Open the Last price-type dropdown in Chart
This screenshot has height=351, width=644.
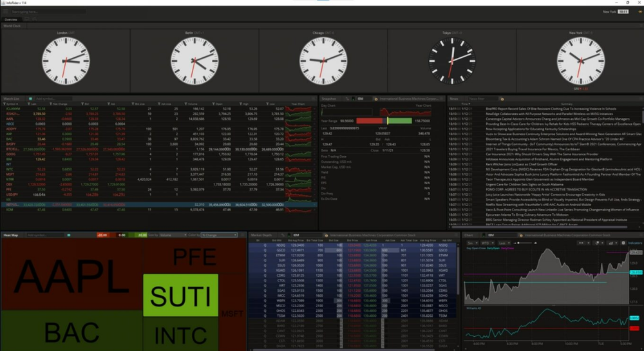[504, 243]
